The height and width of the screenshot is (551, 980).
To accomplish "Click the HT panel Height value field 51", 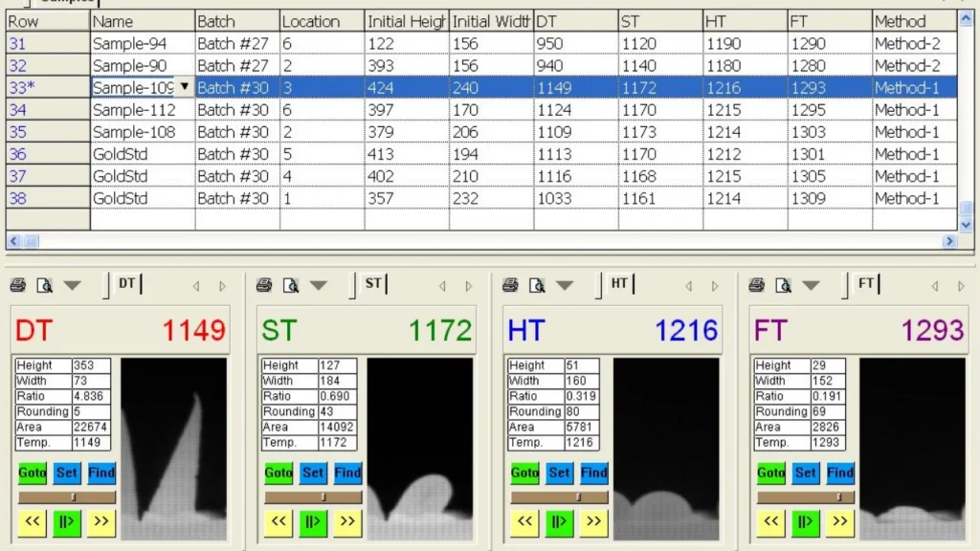I will [582, 365].
